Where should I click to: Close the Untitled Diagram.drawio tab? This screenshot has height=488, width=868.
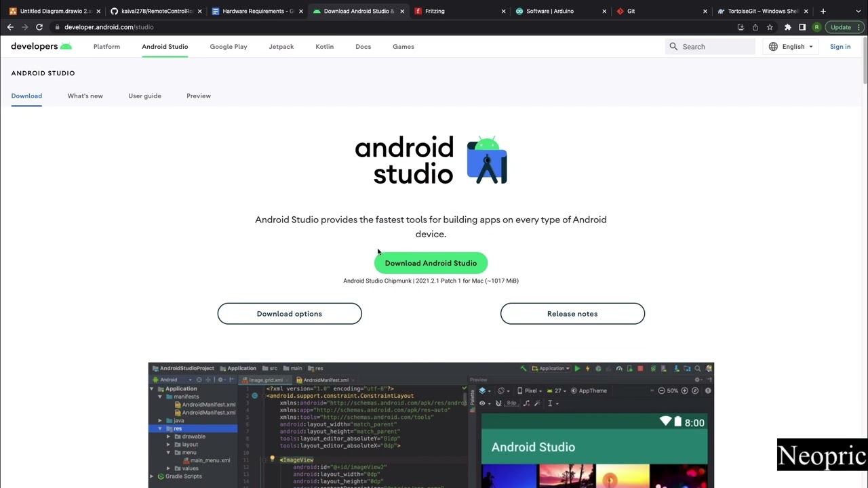[98, 11]
